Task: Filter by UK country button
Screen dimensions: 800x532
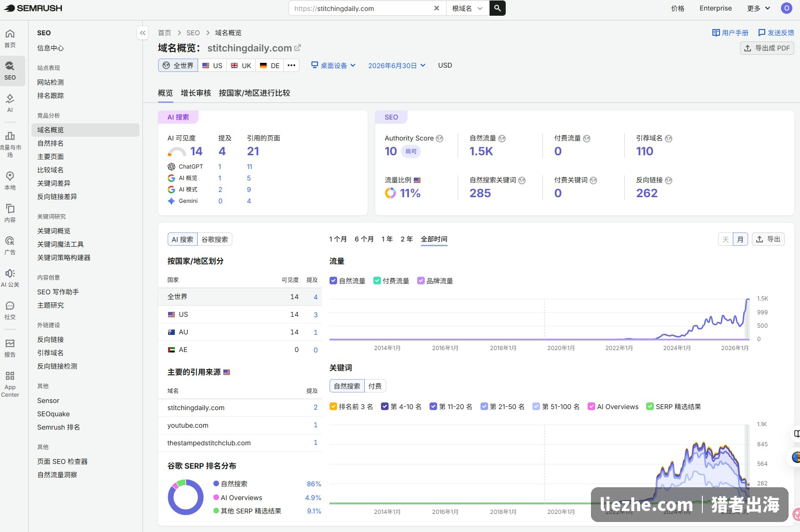Action: tap(241, 66)
